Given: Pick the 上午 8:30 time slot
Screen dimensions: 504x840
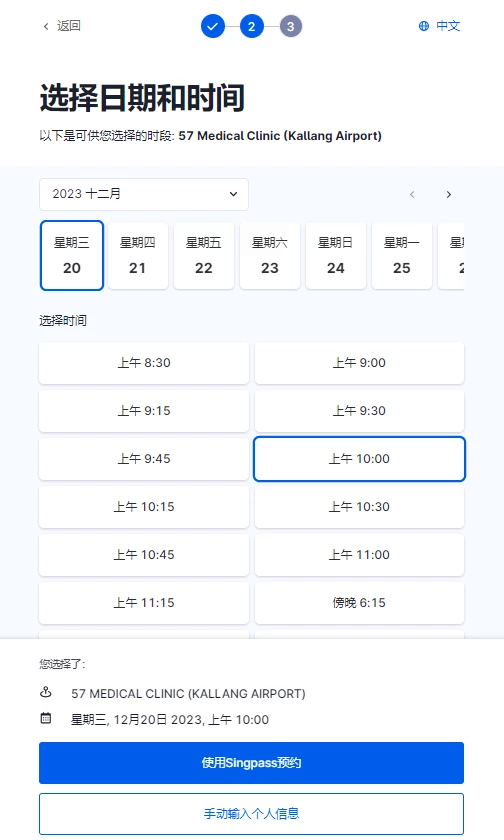Looking at the screenshot, I should tap(144, 363).
